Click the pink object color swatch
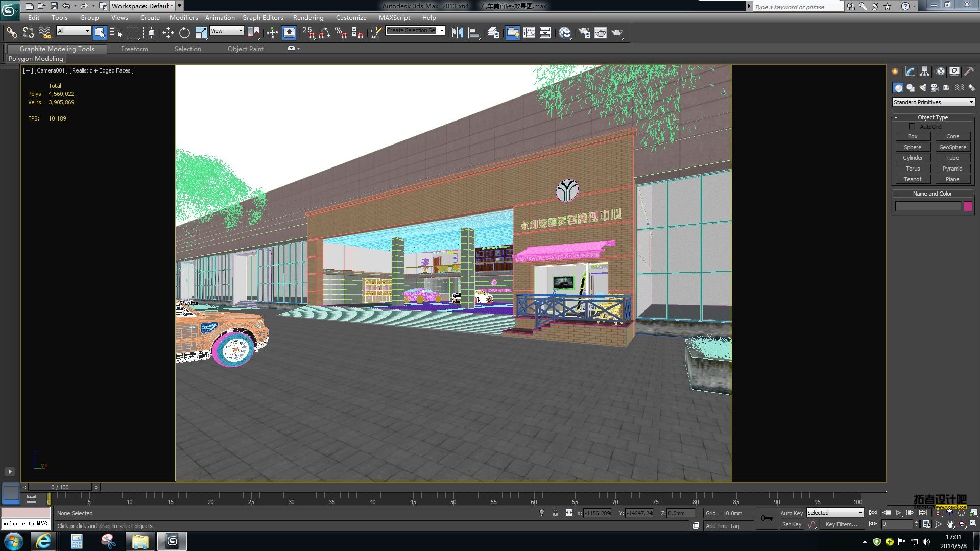The height and width of the screenshot is (551, 980). 968,206
